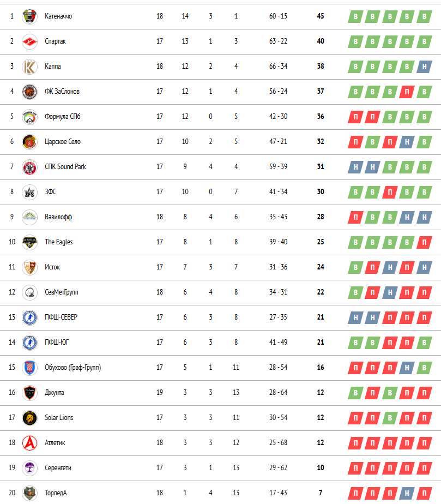Viewport: 441px width, 504px height.
Task: Click Джунта's first green win badge
Action: pos(355,393)
